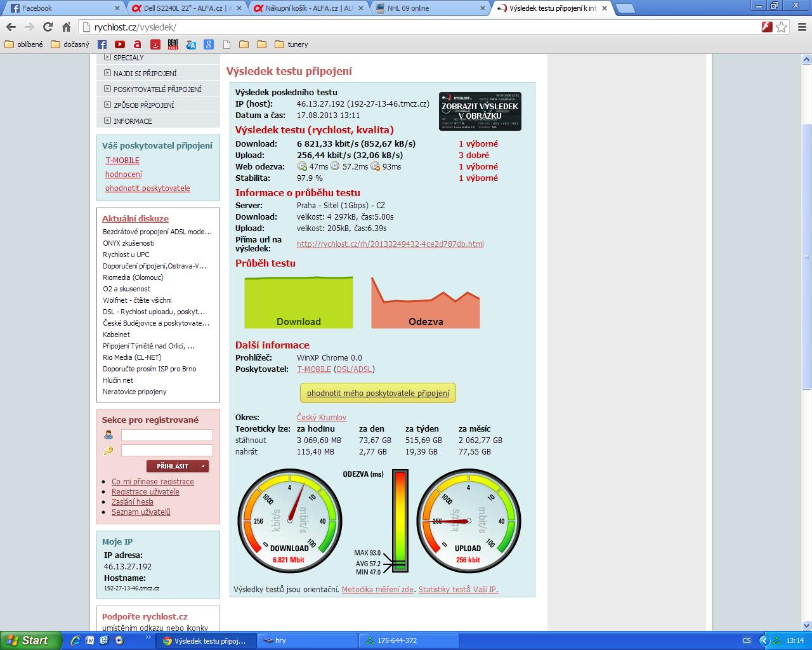Open the red smiley square bookmark
The height and width of the screenshot is (650, 812).
(x=155, y=44)
